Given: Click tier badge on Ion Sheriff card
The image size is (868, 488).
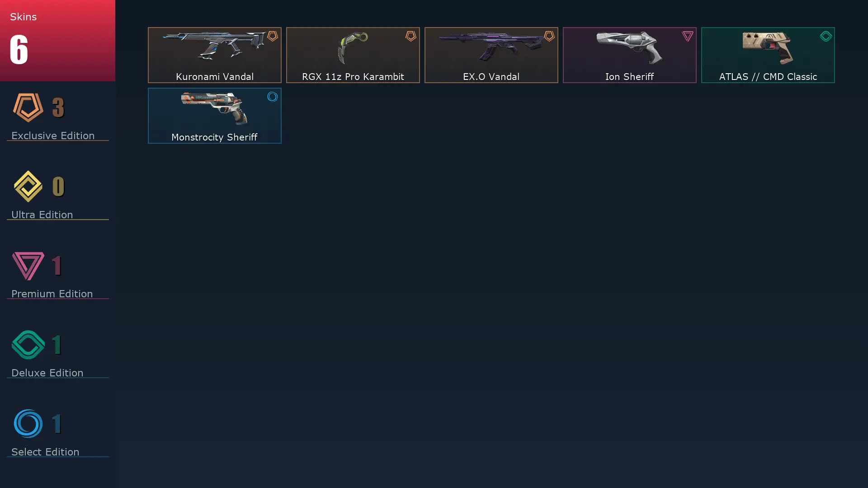Looking at the screenshot, I should tap(687, 36).
